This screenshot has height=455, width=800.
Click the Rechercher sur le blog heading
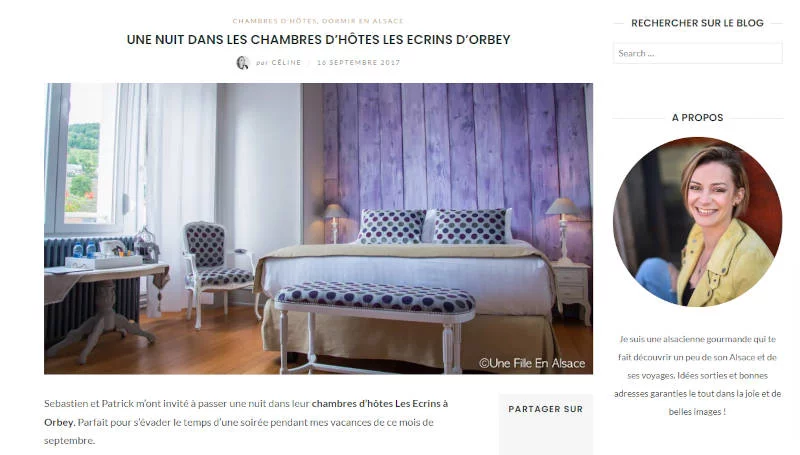pos(697,23)
